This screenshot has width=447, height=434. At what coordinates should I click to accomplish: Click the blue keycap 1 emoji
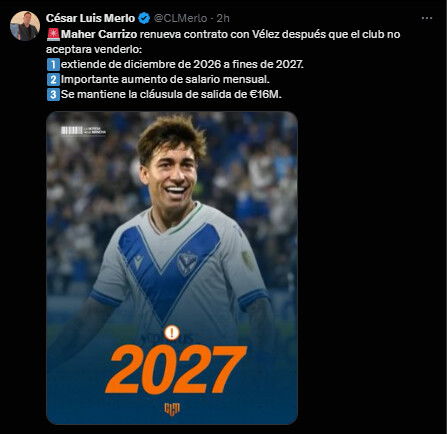point(53,64)
